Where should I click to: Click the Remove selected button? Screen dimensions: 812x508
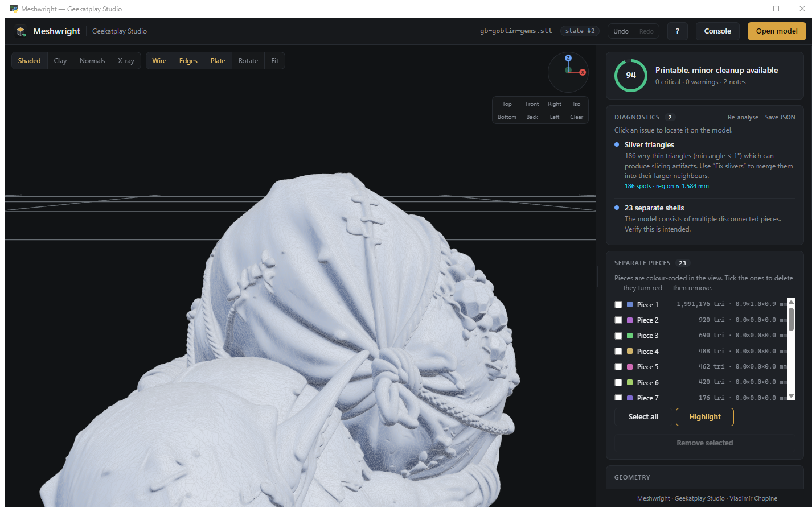704,443
